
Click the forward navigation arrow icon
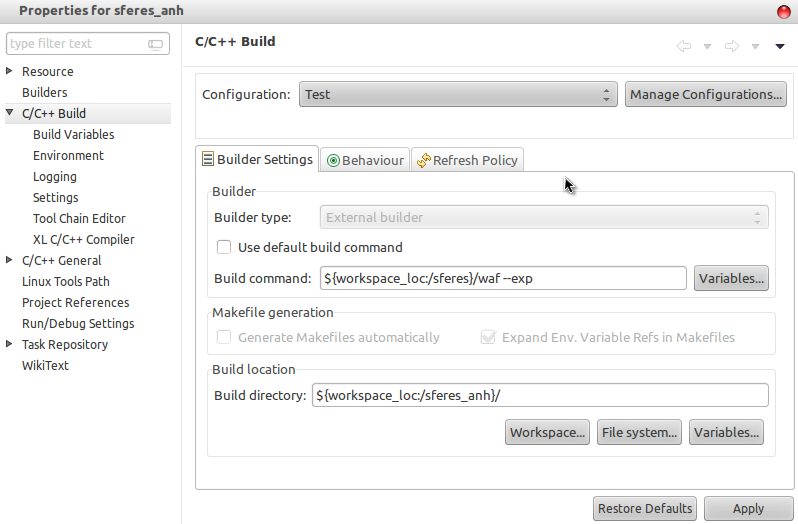pos(732,46)
